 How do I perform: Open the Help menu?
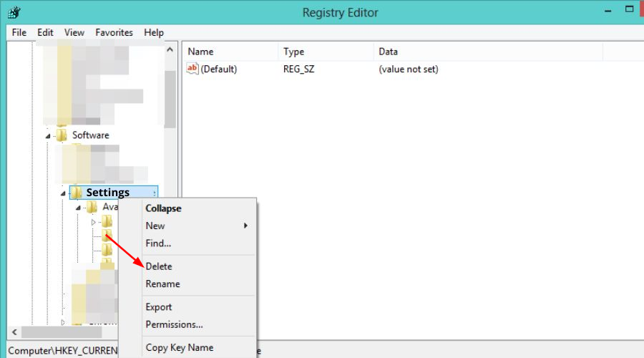[154, 32]
